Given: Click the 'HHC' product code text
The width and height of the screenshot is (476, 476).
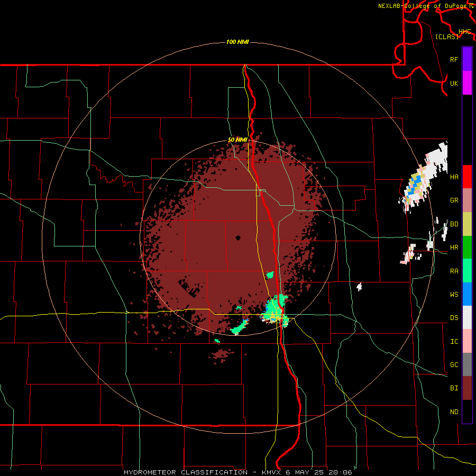Looking at the screenshot, I should [464, 32].
